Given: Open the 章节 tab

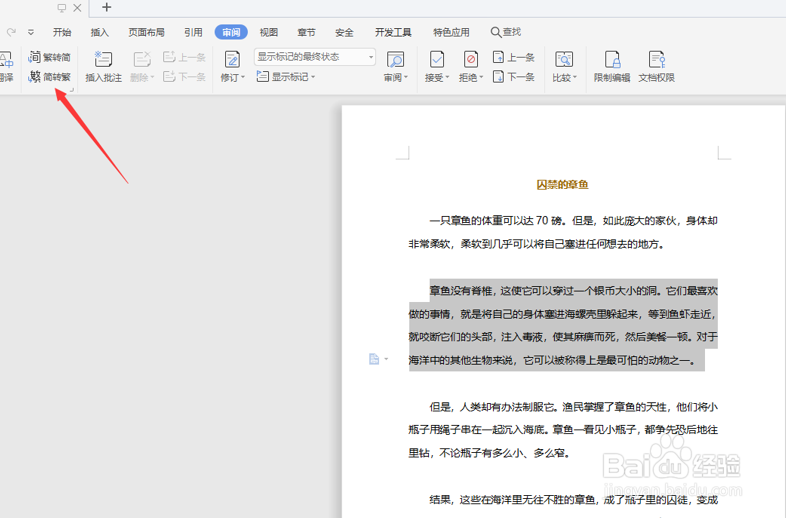Looking at the screenshot, I should coord(306,33).
